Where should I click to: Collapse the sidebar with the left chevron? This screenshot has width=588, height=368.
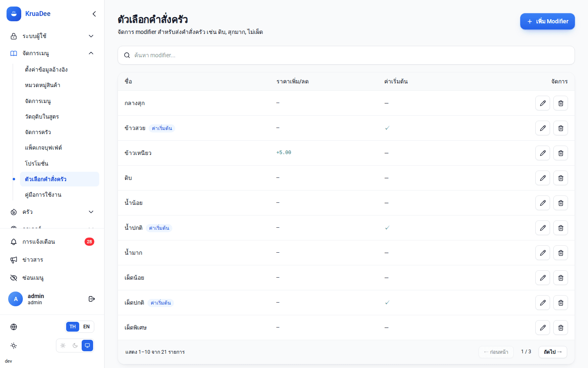click(94, 14)
